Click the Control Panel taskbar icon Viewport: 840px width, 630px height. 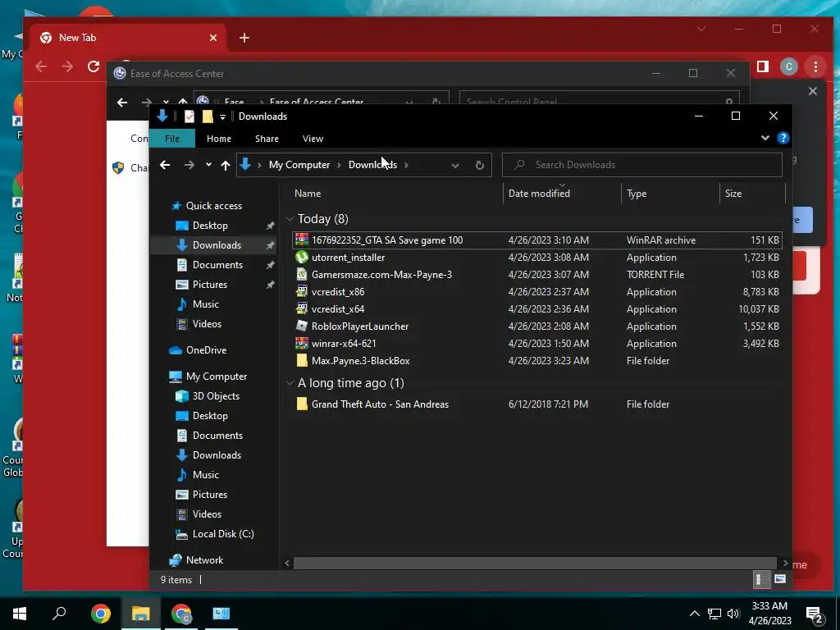221,614
